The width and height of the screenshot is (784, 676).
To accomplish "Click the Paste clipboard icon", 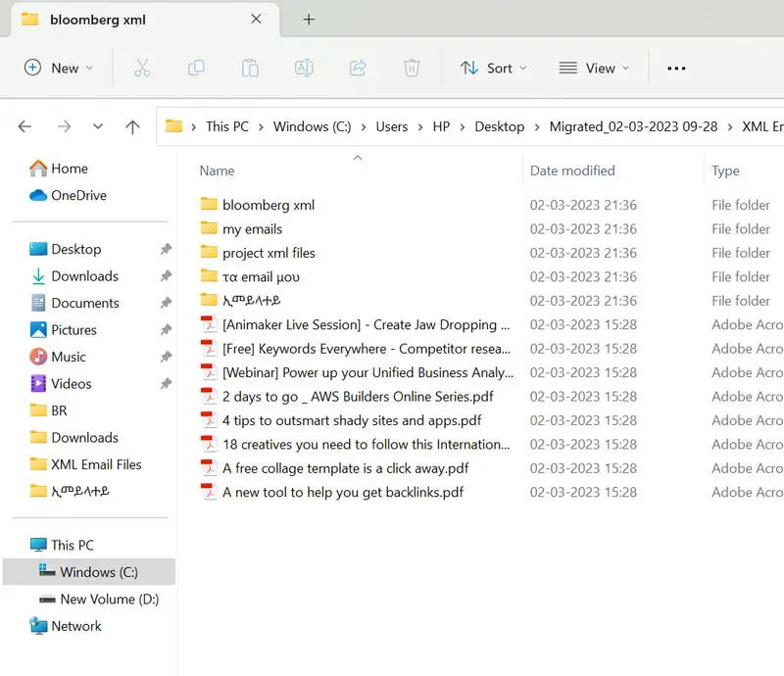I will pos(250,68).
